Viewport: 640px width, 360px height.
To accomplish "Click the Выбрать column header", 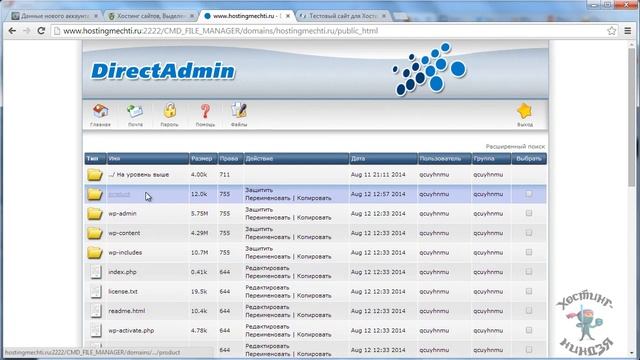I will [529, 158].
